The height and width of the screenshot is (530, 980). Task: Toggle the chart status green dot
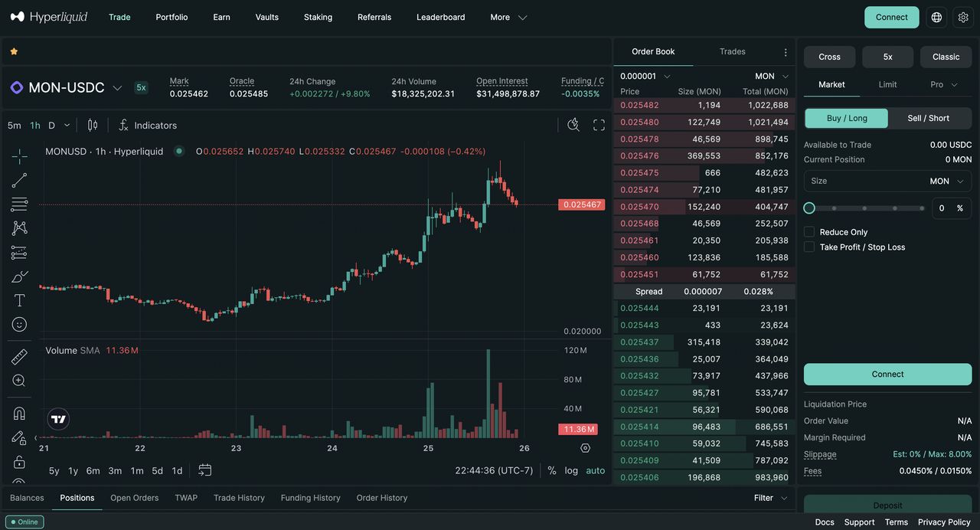click(x=179, y=151)
